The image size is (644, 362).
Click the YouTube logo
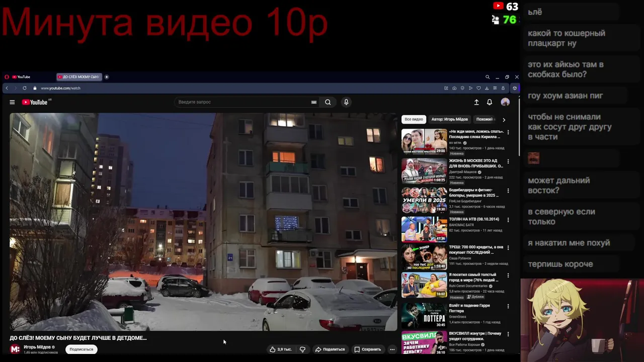tap(35, 102)
